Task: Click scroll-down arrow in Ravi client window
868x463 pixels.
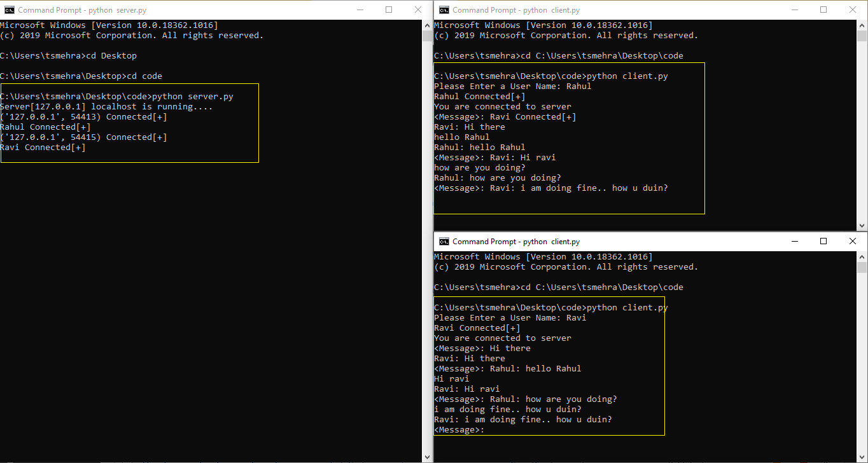Action: pos(862,457)
